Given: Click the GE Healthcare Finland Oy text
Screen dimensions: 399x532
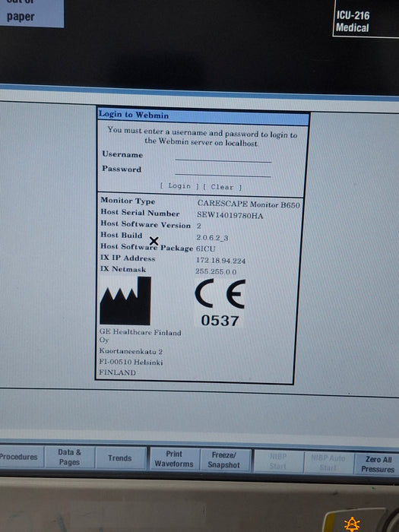Looking at the screenshot, I should pos(140,336).
